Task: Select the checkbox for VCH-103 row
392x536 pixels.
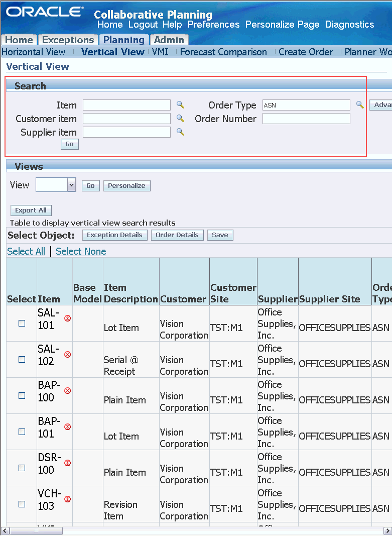Action: pos(22,504)
